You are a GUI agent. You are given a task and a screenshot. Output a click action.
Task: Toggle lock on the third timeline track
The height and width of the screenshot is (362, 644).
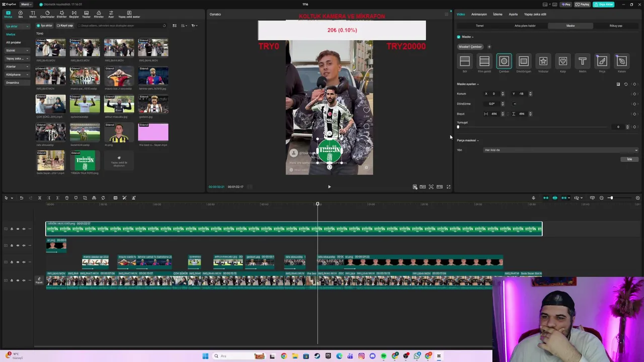[x=12, y=262]
